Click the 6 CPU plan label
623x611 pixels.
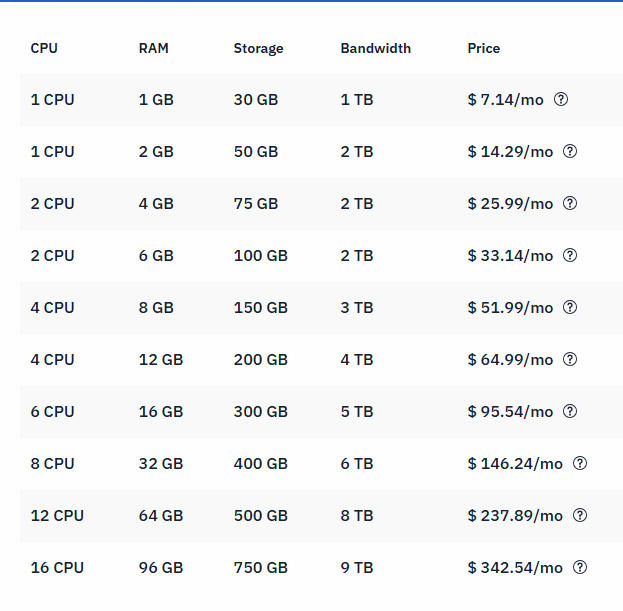[52, 412]
